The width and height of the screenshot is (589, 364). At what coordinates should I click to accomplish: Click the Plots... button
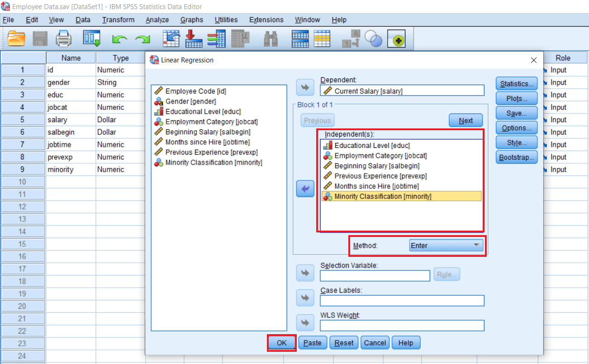pyautogui.click(x=517, y=99)
